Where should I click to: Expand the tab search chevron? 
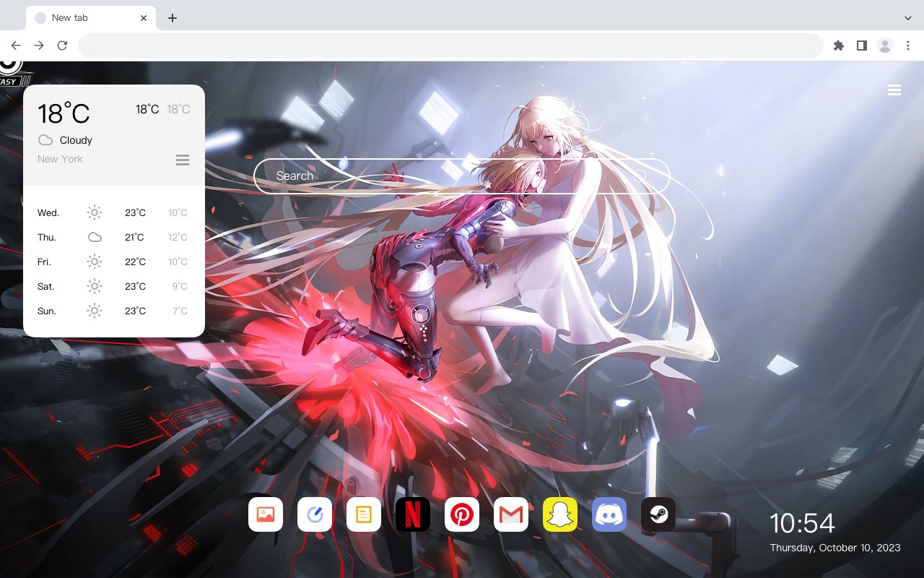point(908,18)
